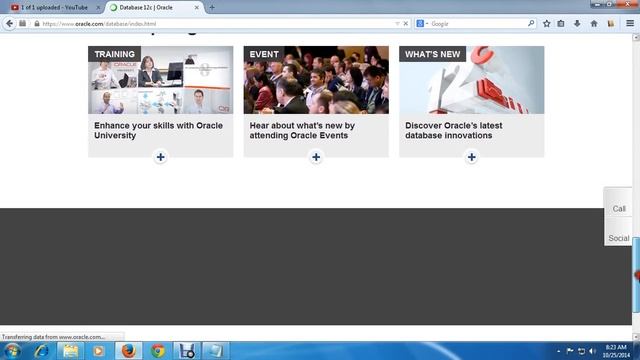Screen dimensions: 640x360
Task: Click the scrollbar down arrow
Action: point(636,337)
